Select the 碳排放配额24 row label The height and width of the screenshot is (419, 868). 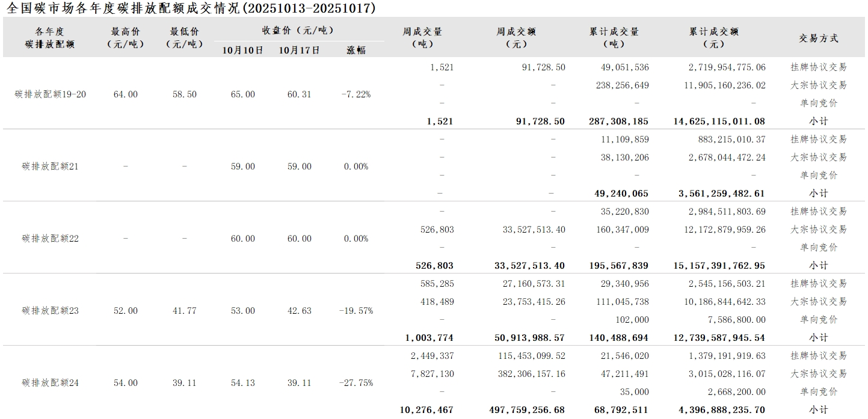pyautogui.click(x=51, y=383)
